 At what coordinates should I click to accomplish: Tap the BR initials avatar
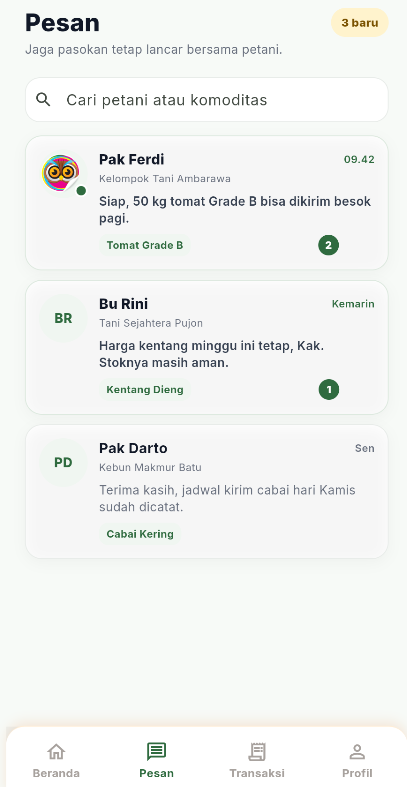click(63, 318)
